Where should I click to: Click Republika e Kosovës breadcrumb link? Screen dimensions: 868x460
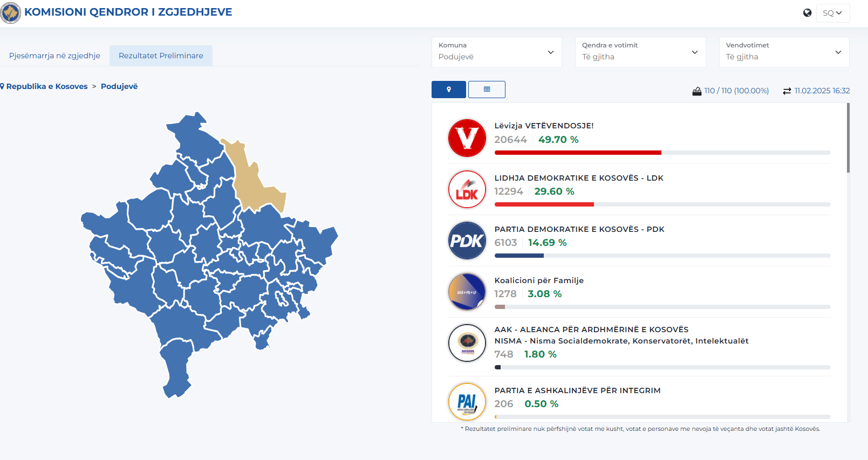click(47, 86)
